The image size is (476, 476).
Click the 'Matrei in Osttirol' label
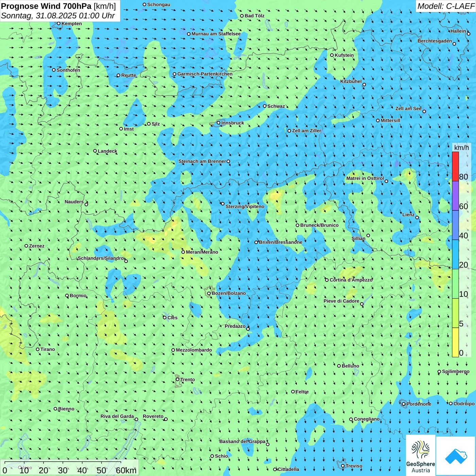[365, 178]
